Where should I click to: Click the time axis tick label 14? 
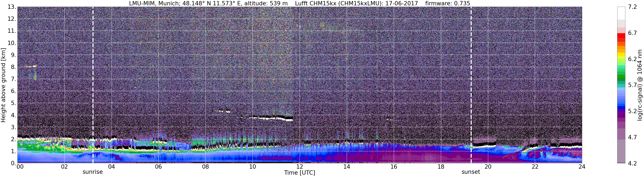[347, 167]
